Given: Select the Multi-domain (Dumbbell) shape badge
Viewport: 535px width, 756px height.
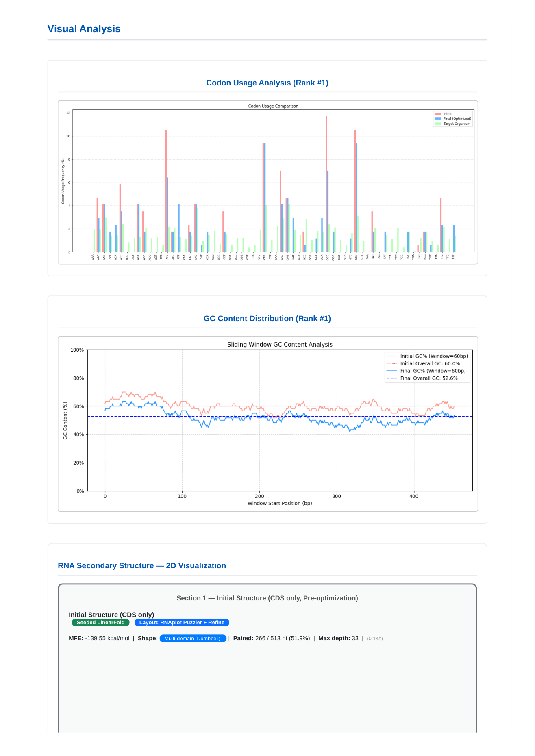Looking at the screenshot, I should (192, 639).
